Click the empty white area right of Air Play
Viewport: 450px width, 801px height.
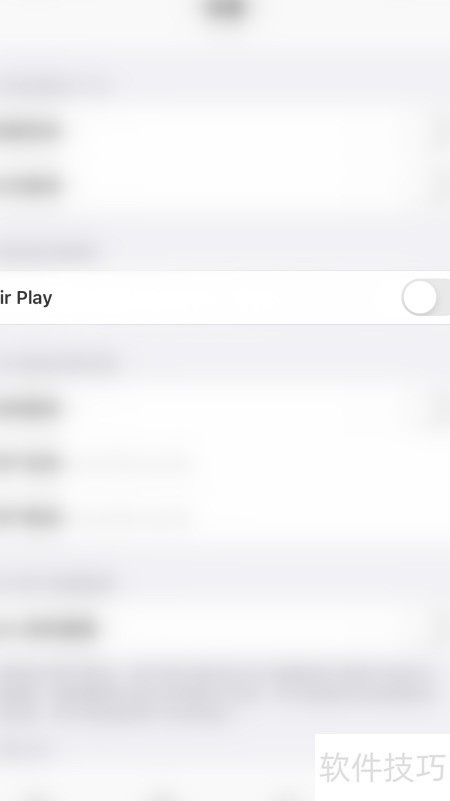click(x=225, y=297)
